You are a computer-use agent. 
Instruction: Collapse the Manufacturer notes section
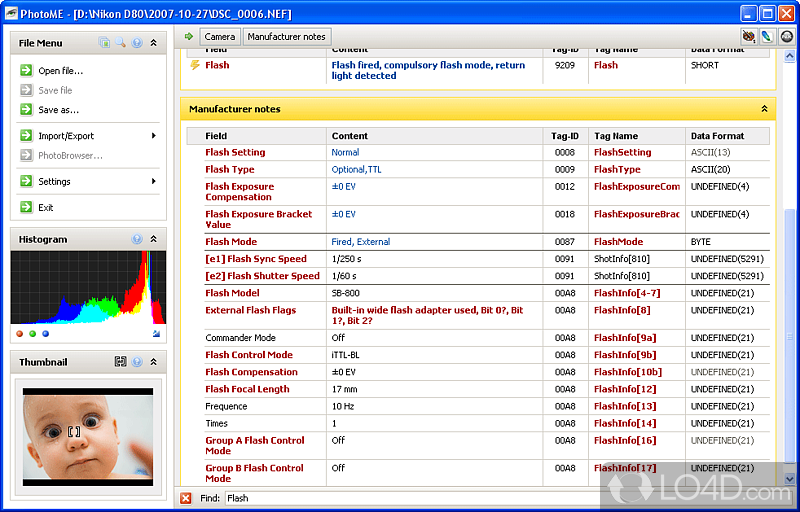point(764,109)
